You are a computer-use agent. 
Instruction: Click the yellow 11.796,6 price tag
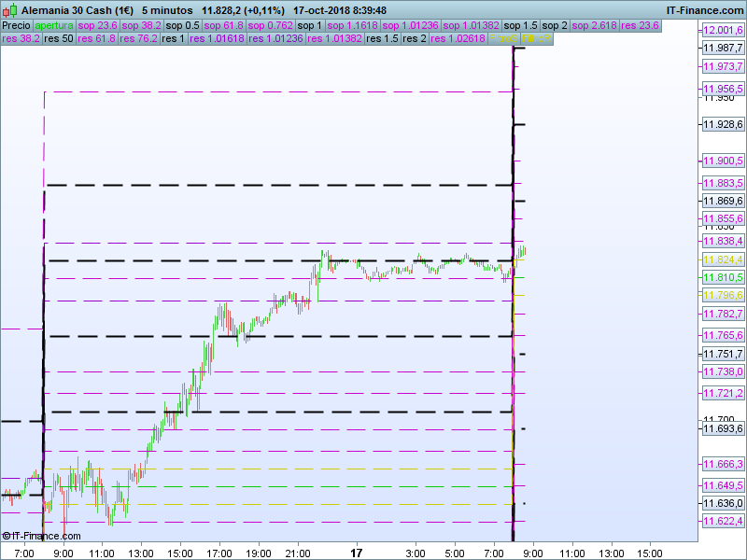pyautogui.click(x=723, y=295)
